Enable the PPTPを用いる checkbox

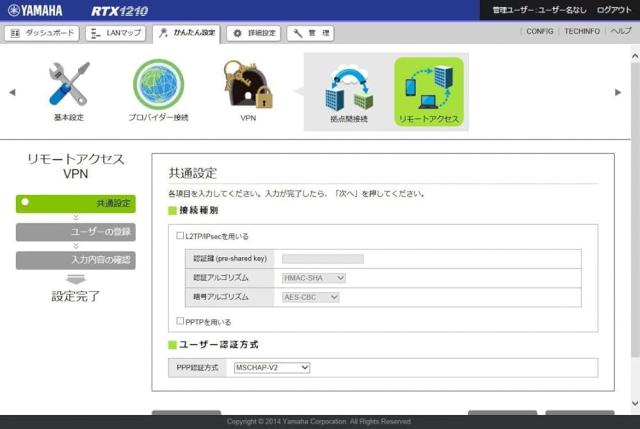[x=180, y=321]
